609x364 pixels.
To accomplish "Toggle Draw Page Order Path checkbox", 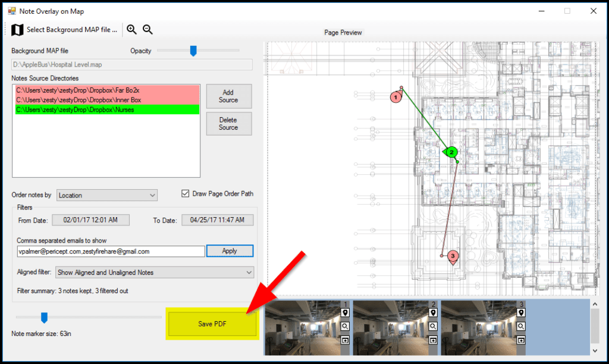I will (185, 194).
